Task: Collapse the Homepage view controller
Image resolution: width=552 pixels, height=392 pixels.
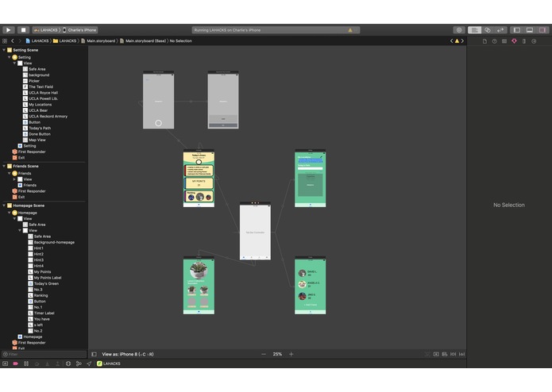Action: click(x=10, y=213)
